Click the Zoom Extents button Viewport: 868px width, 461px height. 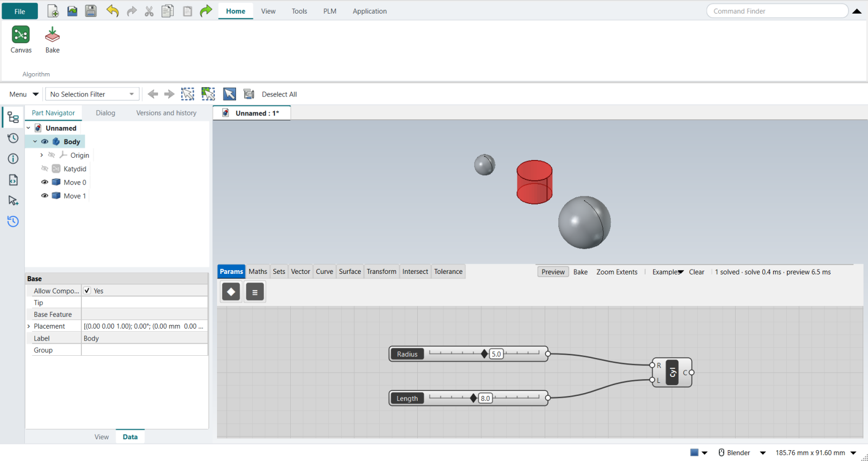pos(617,272)
